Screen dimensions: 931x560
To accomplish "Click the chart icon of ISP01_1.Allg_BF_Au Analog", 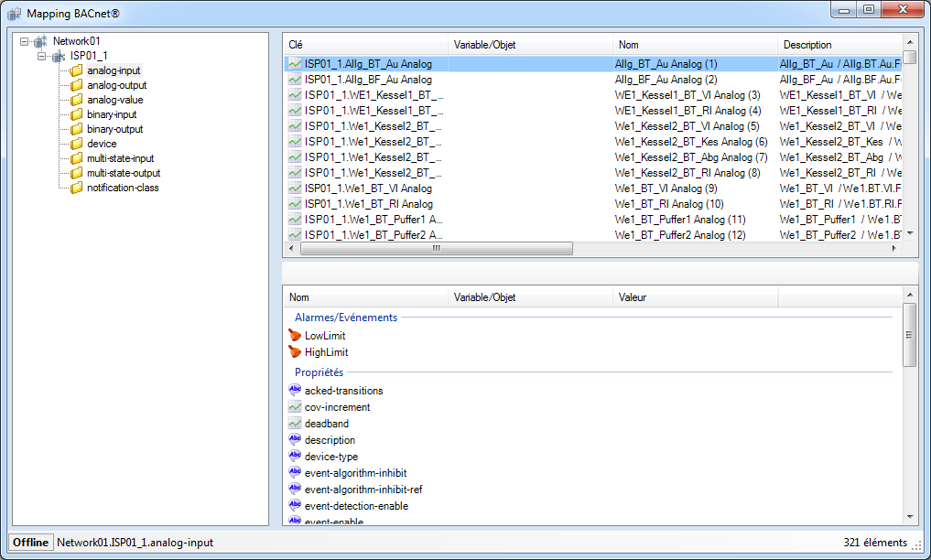I will point(295,79).
